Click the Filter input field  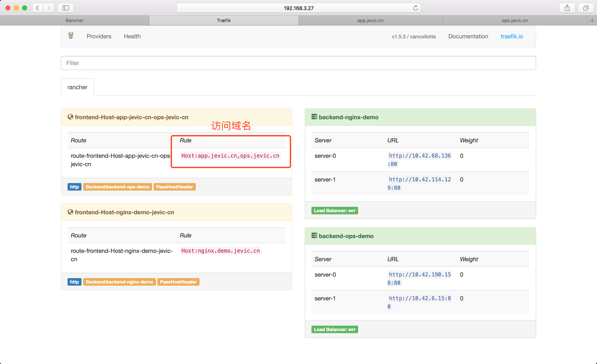point(298,63)
